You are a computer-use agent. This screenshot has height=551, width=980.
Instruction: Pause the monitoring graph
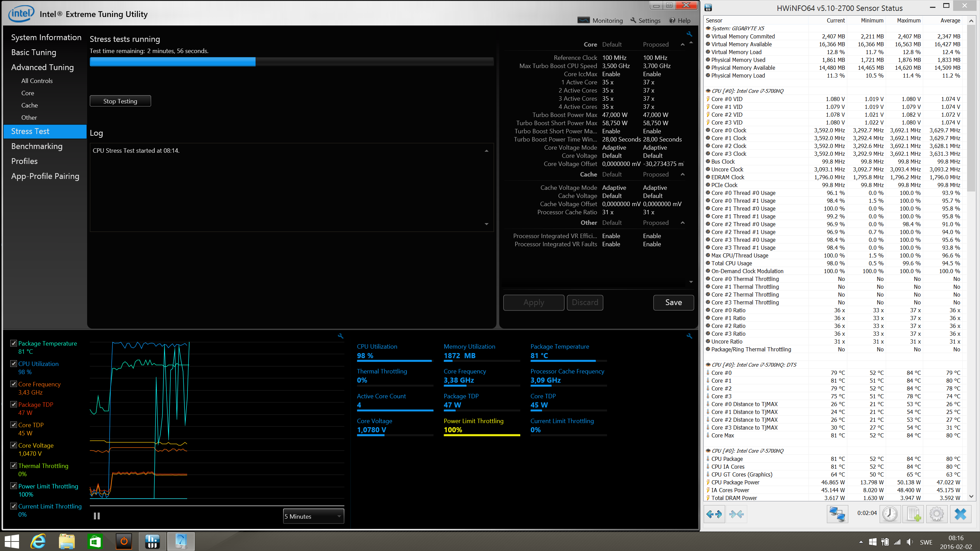click(97, 516)
